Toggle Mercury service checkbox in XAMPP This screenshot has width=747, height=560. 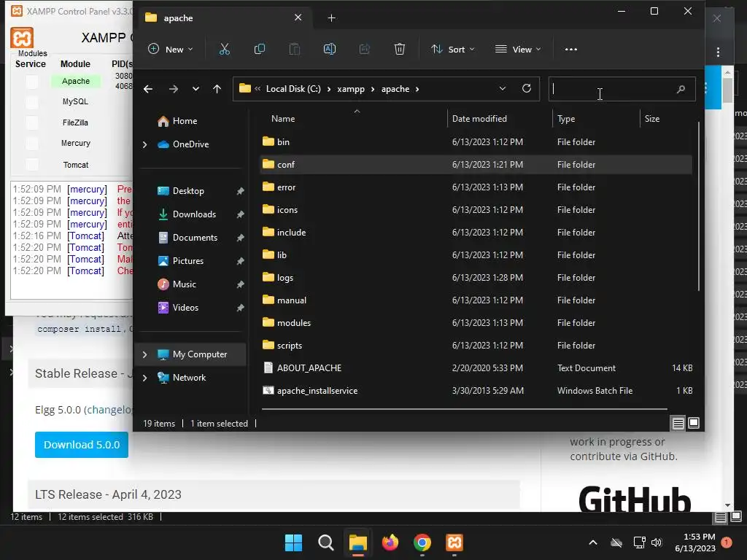[x=32, y=144]
